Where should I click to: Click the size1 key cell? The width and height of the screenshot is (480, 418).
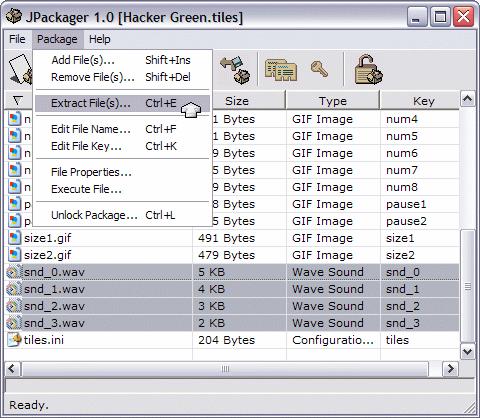(x=400, y=238)
